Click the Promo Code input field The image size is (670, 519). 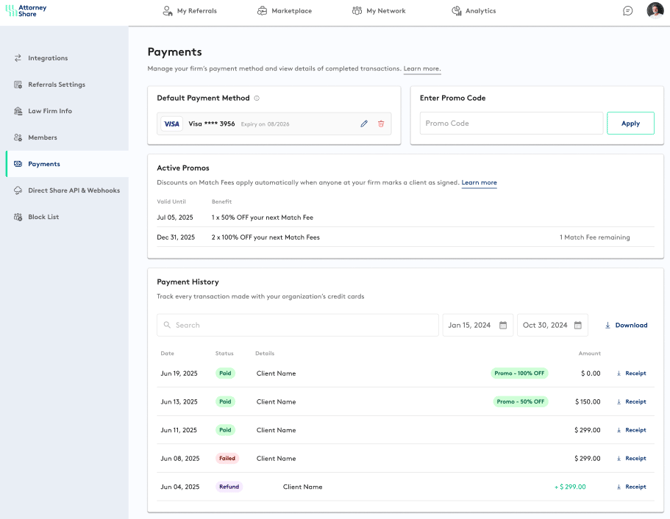click(x=511, y=124)
